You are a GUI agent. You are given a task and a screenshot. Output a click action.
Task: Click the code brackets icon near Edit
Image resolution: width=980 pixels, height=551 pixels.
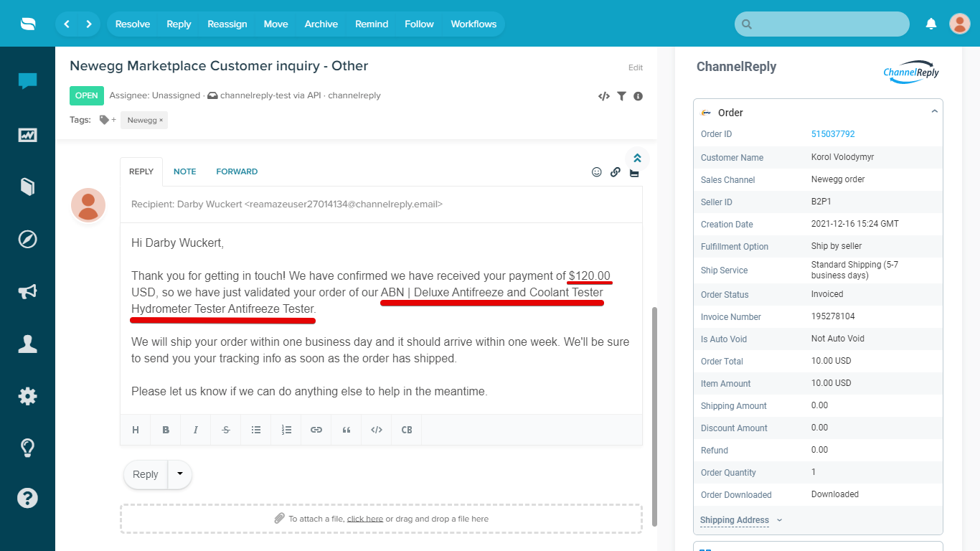[x=604, y=96]
